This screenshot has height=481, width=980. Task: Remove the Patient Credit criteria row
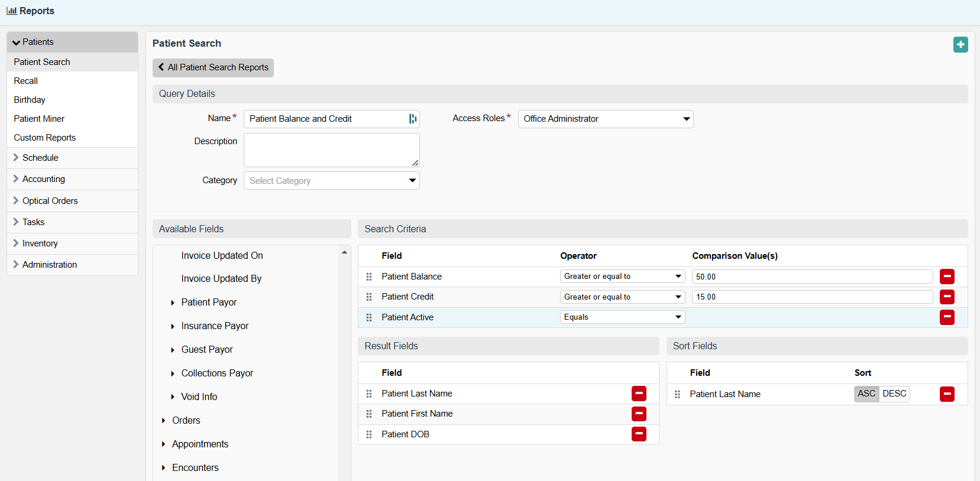pyautogui.click(x=947, y=297)
